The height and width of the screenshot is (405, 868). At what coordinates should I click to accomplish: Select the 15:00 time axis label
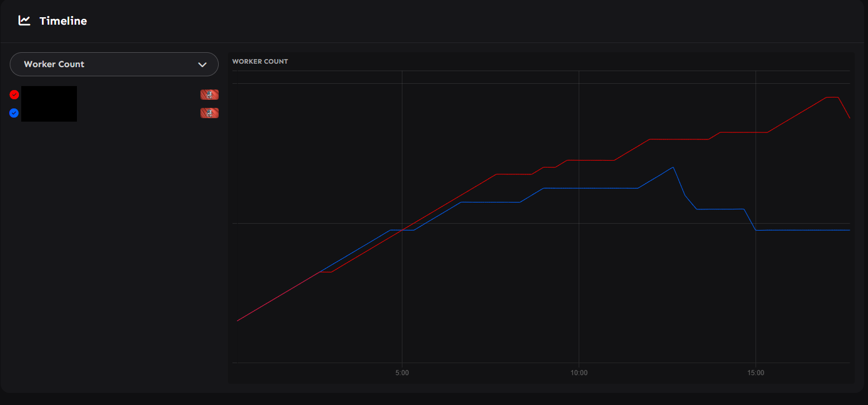click(x=755, y=373)
